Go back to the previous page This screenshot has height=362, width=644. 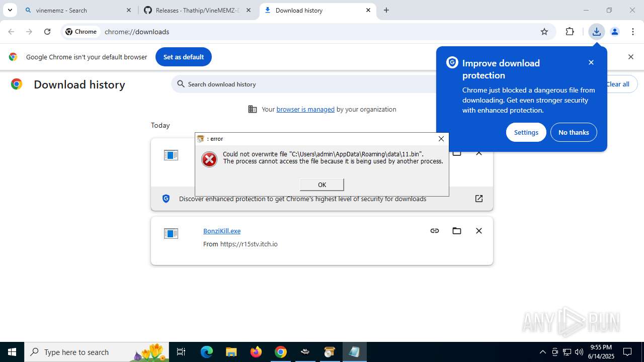tap(11, 32)
